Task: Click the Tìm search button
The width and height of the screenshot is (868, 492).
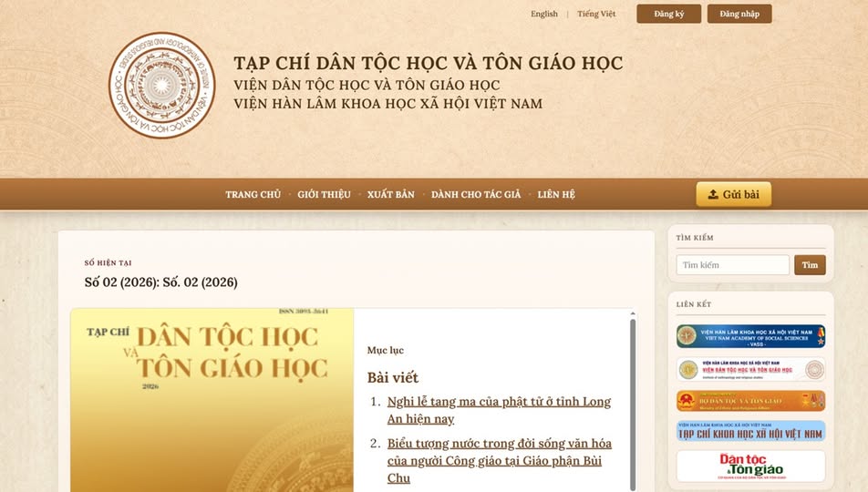Action: point(810,265)
